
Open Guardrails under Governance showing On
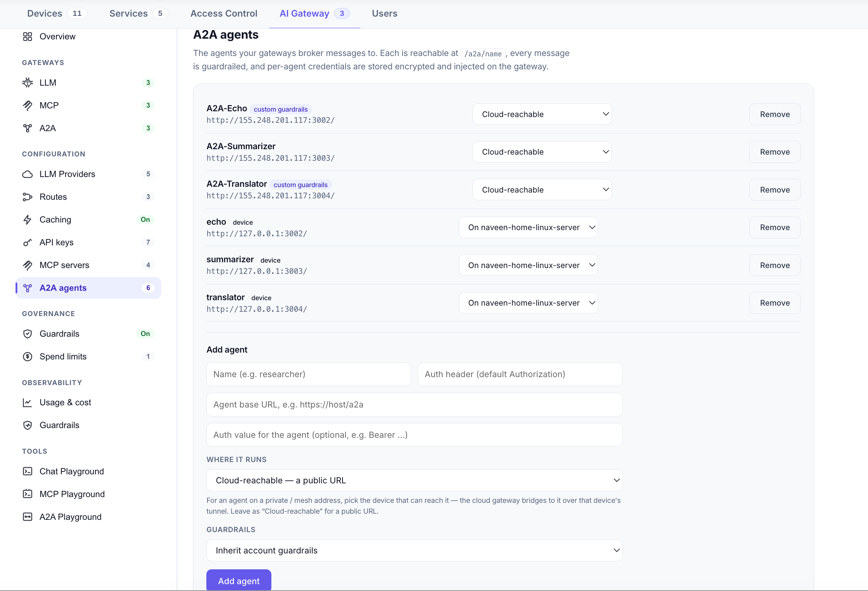88,334
